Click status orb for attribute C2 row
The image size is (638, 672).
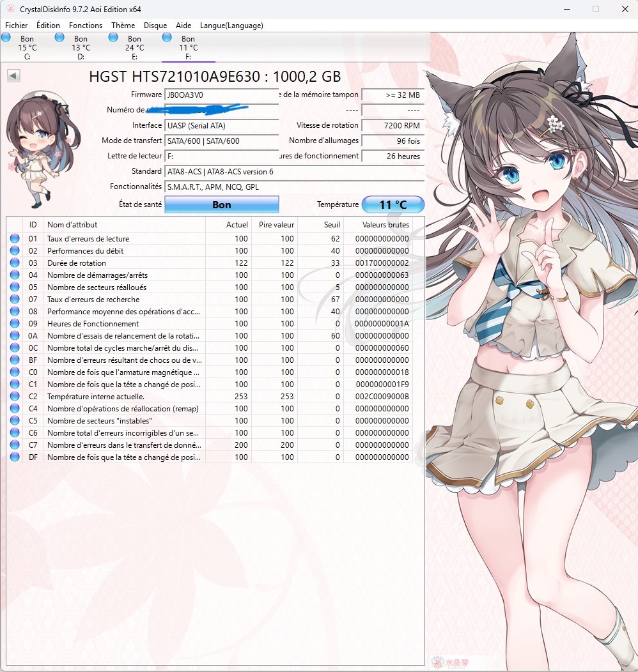(x=15, y=397)
